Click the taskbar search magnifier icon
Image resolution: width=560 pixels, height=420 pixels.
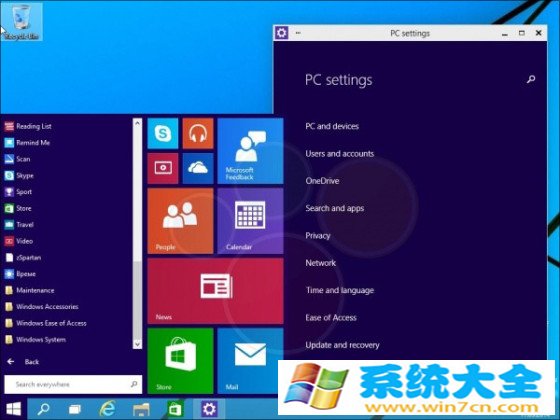44,409
